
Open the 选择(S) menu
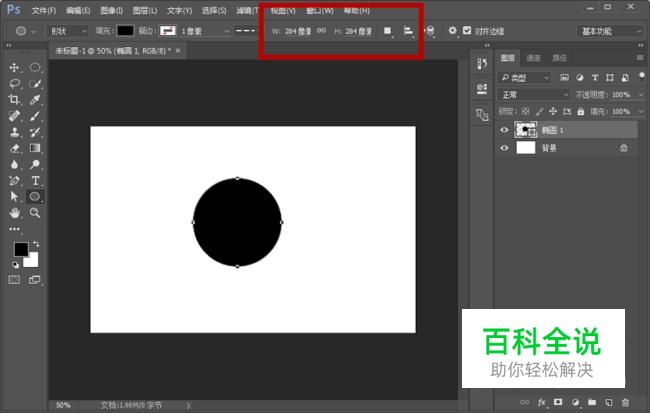click(214, 11)
